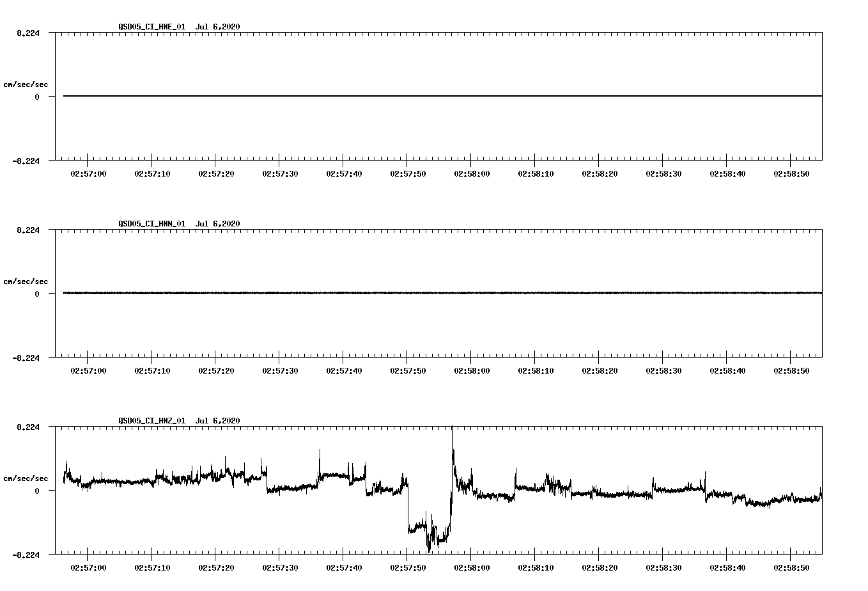868x591 pixels.
Task: Click the 8.224 upper limit on HNN plot
Action: coord(28,230)
